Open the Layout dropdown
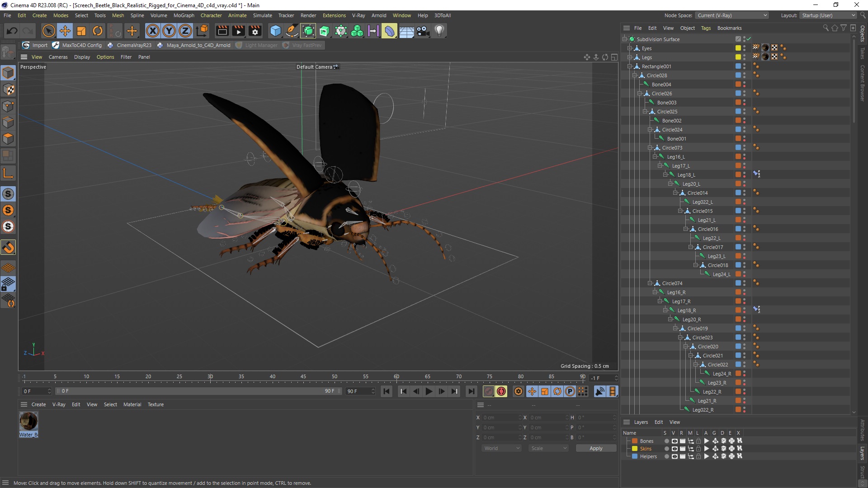Viewport: 868px width, 488px height. click(x=827, y=15)
